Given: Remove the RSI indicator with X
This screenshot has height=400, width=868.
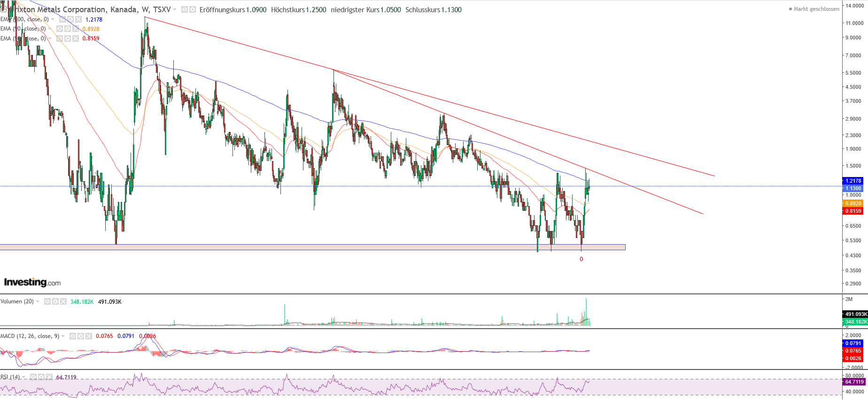Looking at the screenshot, I should [49, 377].
